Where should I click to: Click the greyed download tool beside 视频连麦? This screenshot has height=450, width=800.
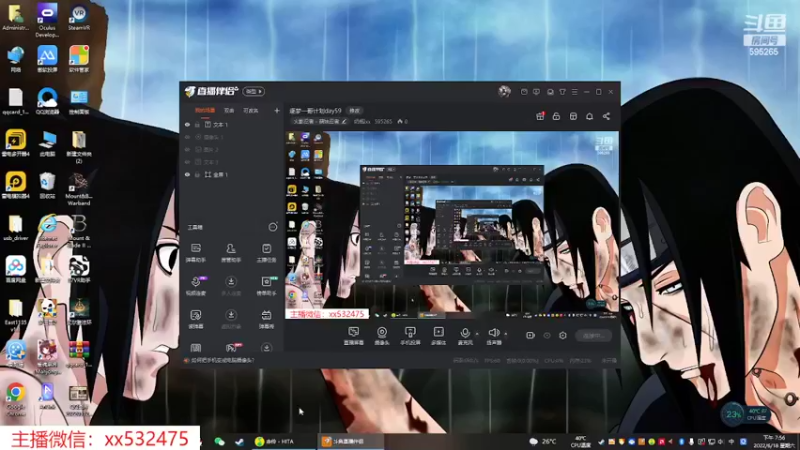tap(231, 286)
